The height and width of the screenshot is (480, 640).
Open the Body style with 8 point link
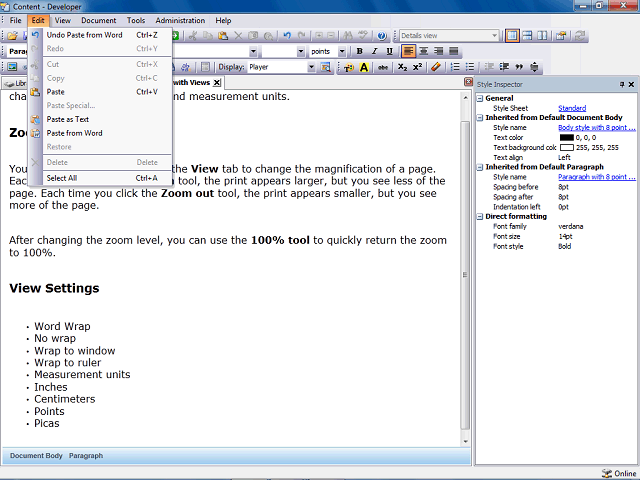point(597,128)
